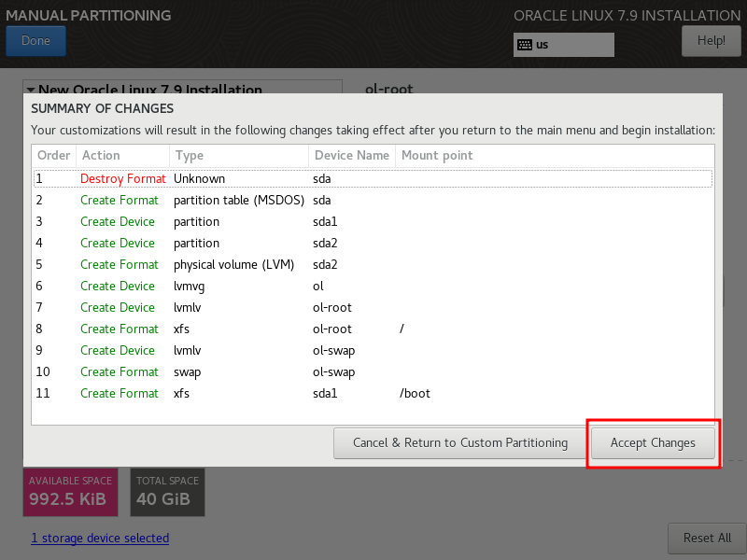Select row 4 creating partition sda2

coord(373,244)
